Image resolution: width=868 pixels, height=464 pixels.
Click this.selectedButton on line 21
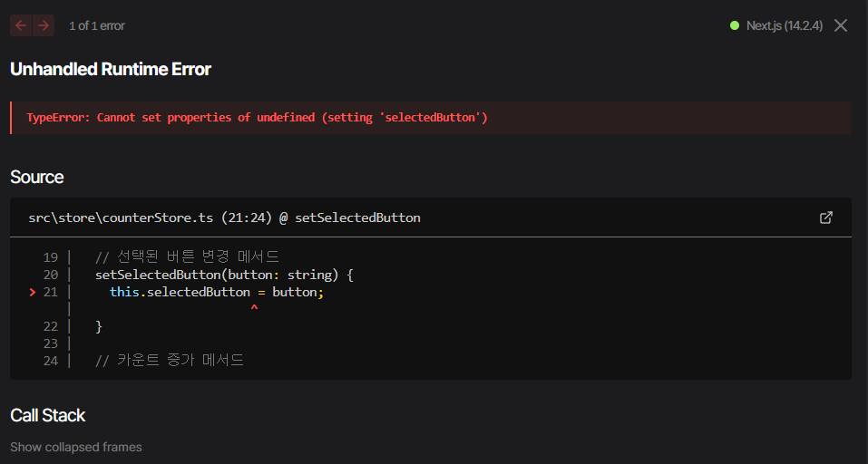tap(180, 292)
